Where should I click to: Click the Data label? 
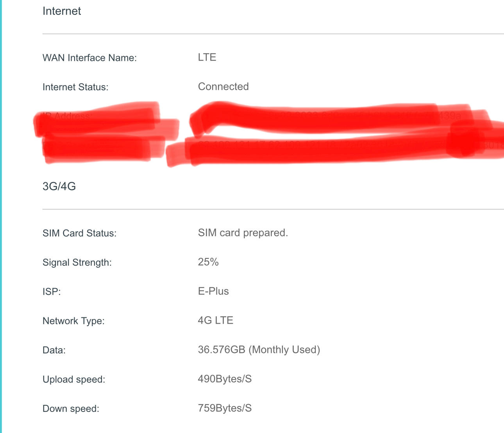54,350
